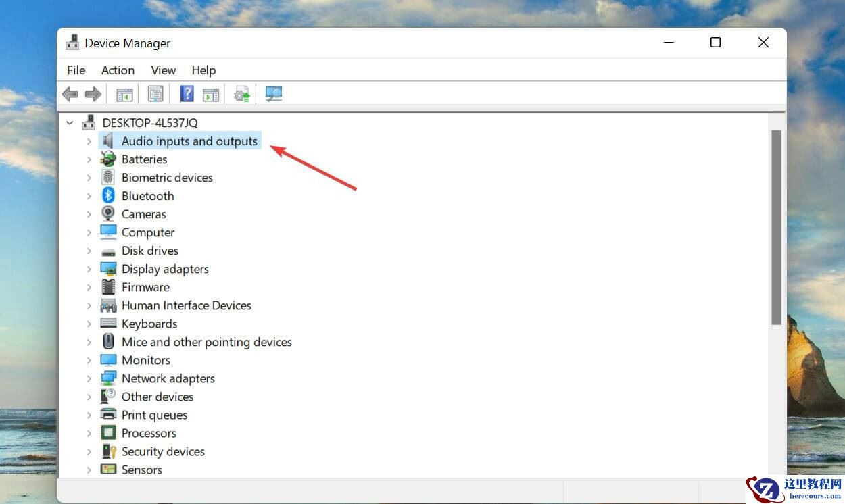845x504 pixels.
Task: Minimize the Device Manager window
Action: click(669, 43)
